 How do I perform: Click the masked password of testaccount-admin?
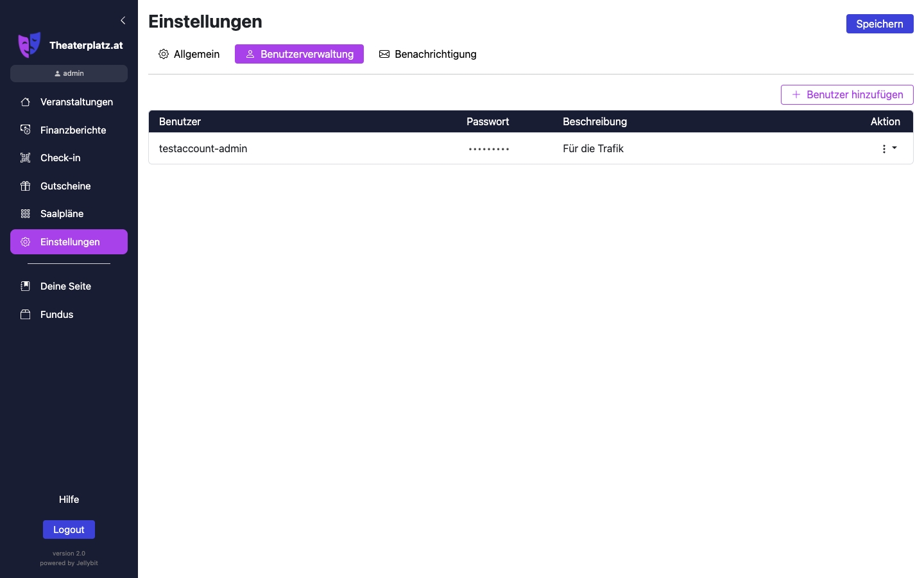tap(489, 149)
